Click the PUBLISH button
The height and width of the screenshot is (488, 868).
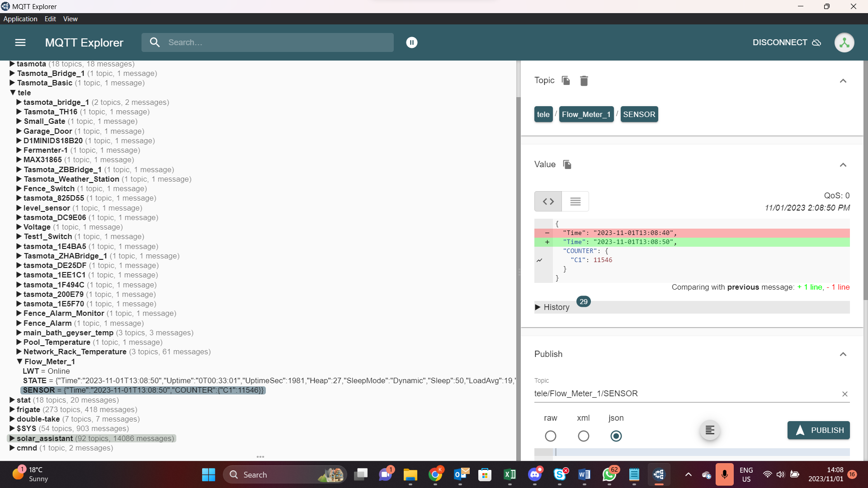(x=818, y=430)
